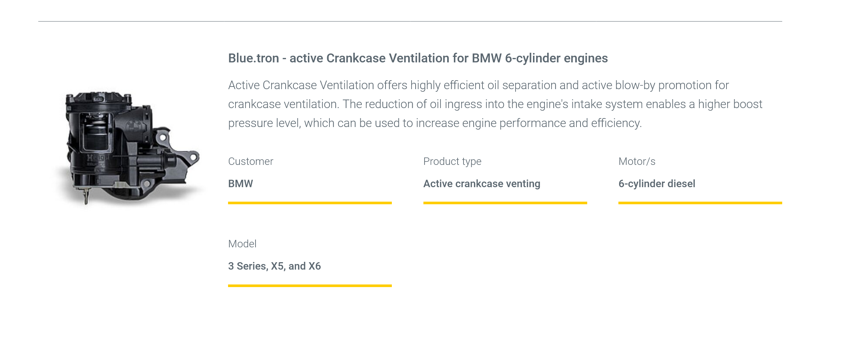
Task: Click yellow bar under 6-cylinder diesel
Action: coord(700,203)
